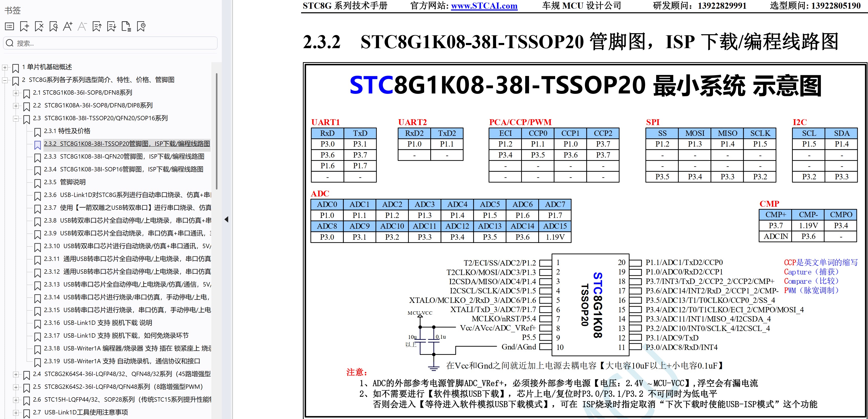The image size is (868, 419).
Task: Open bookmark 2.3.15 USB转串口芯片进行烧录
Action: (127, 310)
